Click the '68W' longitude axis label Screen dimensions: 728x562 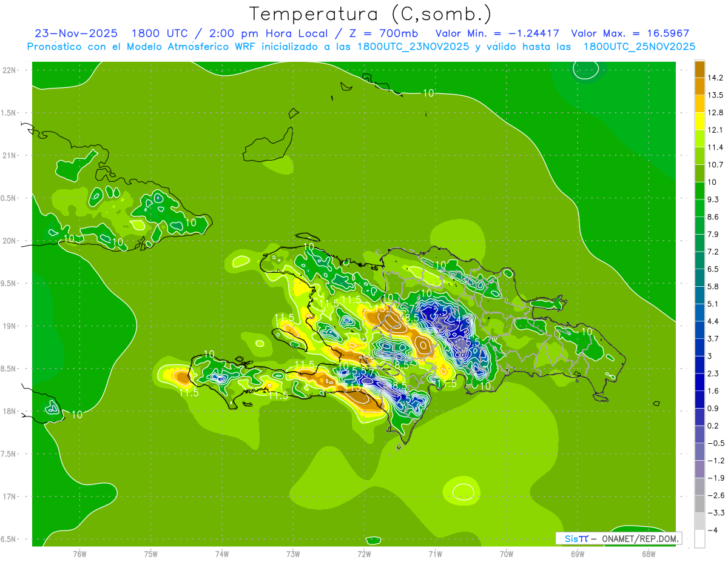[649, 554]
